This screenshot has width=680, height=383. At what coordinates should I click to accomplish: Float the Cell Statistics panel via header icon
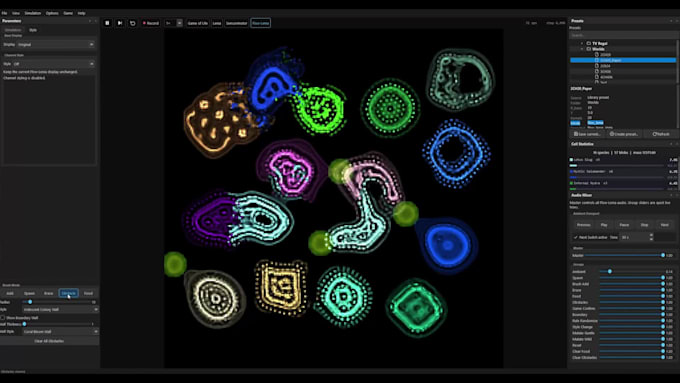pos(671,144)
